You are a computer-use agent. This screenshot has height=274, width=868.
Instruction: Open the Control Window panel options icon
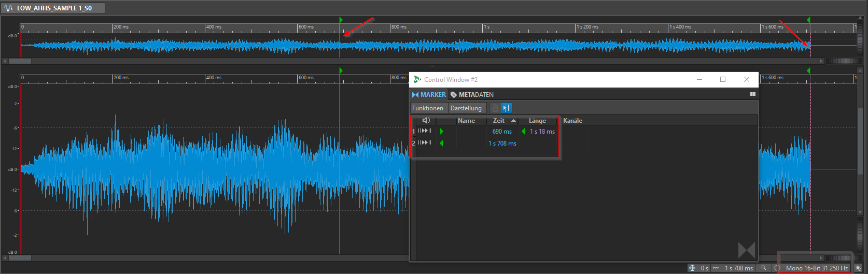(x=753, y=94)
